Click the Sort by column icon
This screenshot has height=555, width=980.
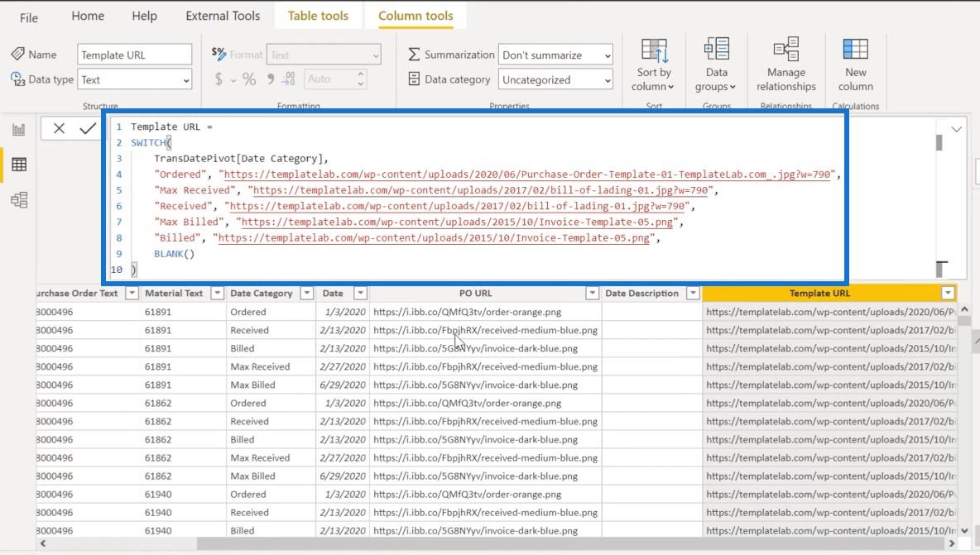[x=654, y=51]
